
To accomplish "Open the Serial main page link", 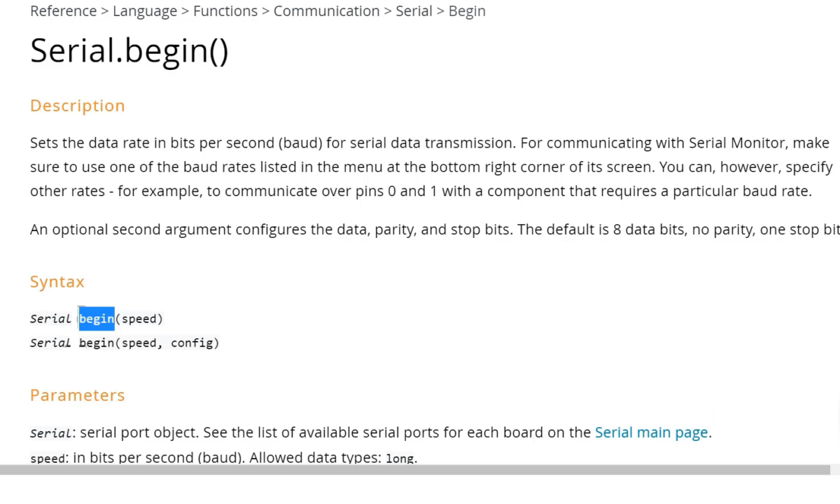I will click(x=651, y=433).
